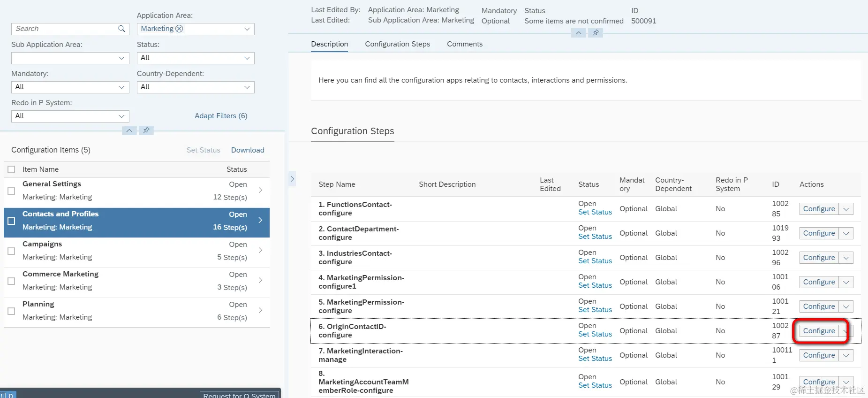Toggle the select-all items checkbox
This screenshot has width=868, height=398.
tap(12, 169)
